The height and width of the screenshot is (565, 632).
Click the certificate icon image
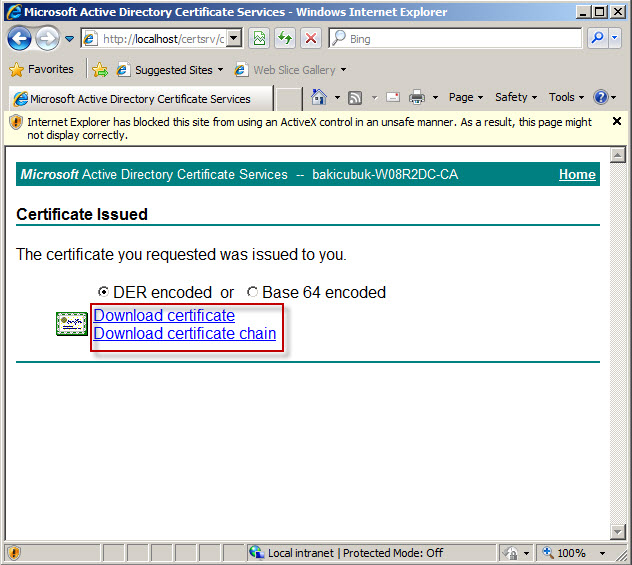point(72,324)
